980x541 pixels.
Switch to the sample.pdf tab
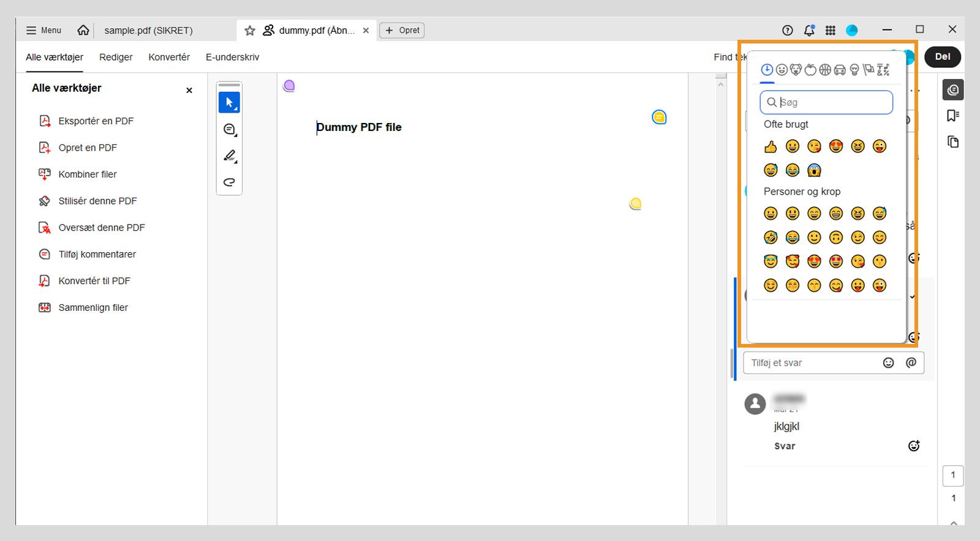point(148,30)
